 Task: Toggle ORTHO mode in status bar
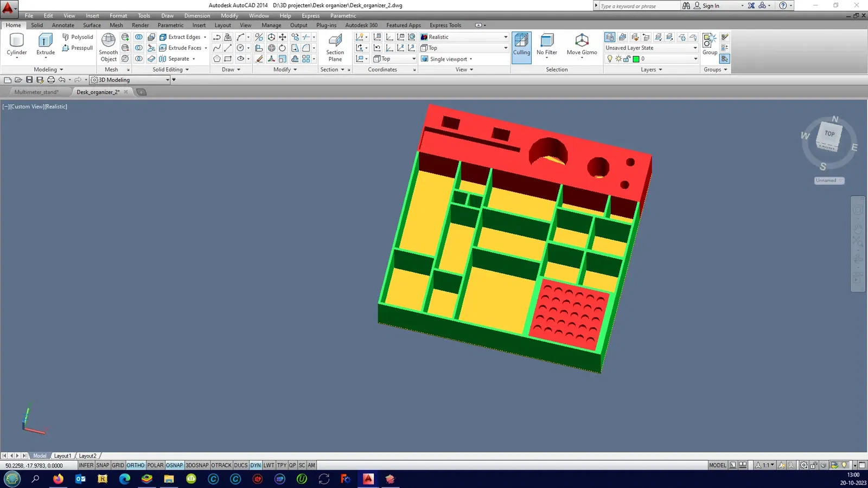coord(136,465)
